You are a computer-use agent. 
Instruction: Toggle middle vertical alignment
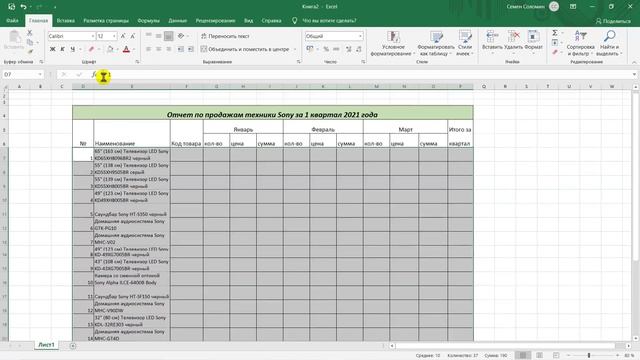158,36
